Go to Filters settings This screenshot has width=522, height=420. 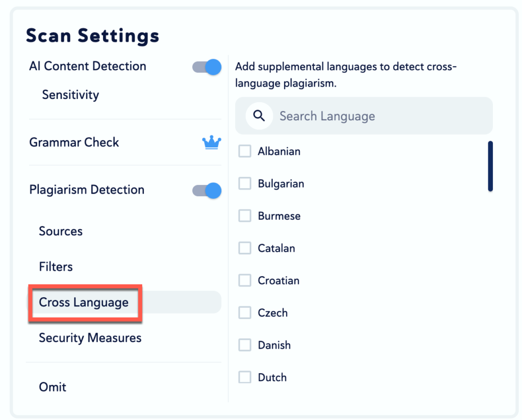click(x=56, y=267)
